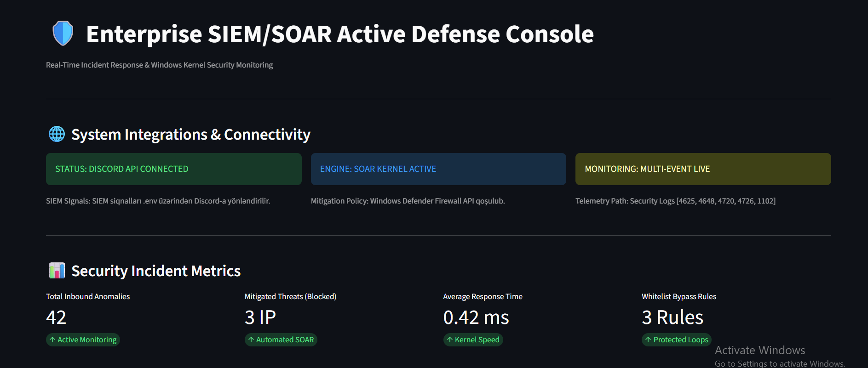Viewport: 868px width, 368px height.
Task: Click the System Integrations & Connectivity heading
Action: (191, 135)
